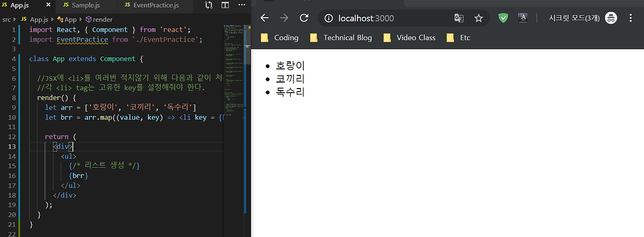This screenshot has height=237, width=644.
Task: Open the letter A extension icon
Action: click(523, 18)
